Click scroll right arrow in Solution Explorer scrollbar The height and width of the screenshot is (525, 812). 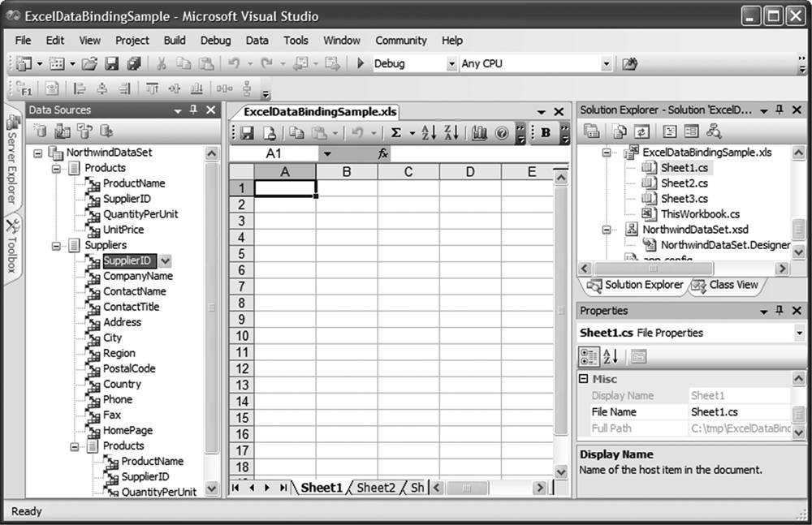coord(782,269)
